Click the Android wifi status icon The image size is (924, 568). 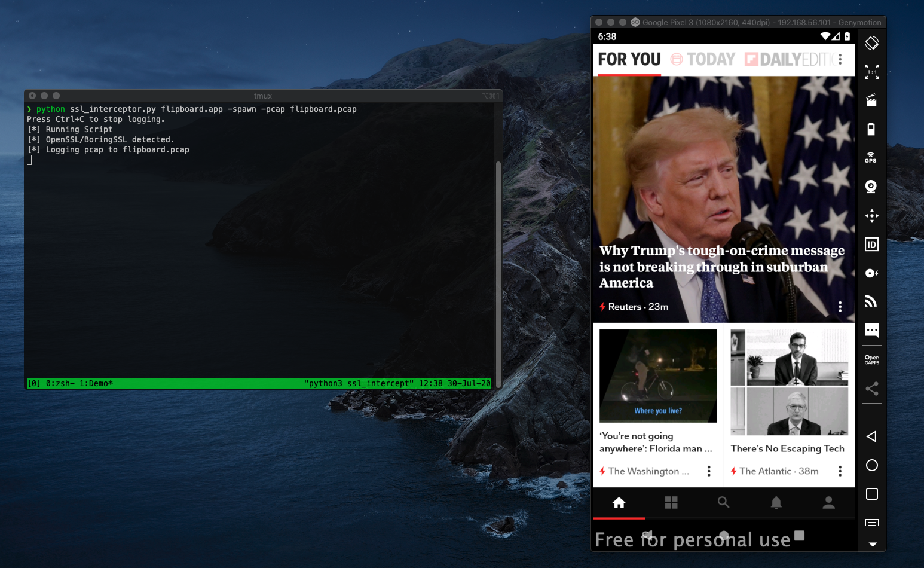pos(825,36)
